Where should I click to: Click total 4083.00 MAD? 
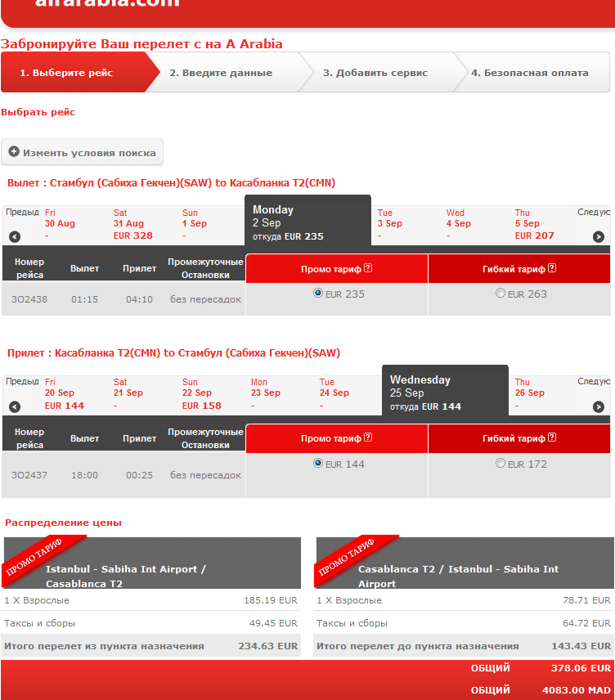pyautogui.click(x=577, y=690)
